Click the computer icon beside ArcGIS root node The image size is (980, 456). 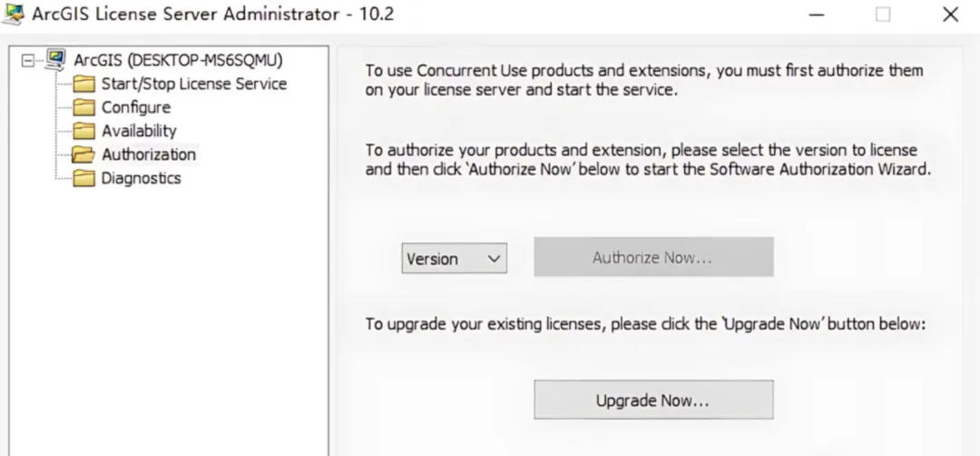(x=56, y=60)
